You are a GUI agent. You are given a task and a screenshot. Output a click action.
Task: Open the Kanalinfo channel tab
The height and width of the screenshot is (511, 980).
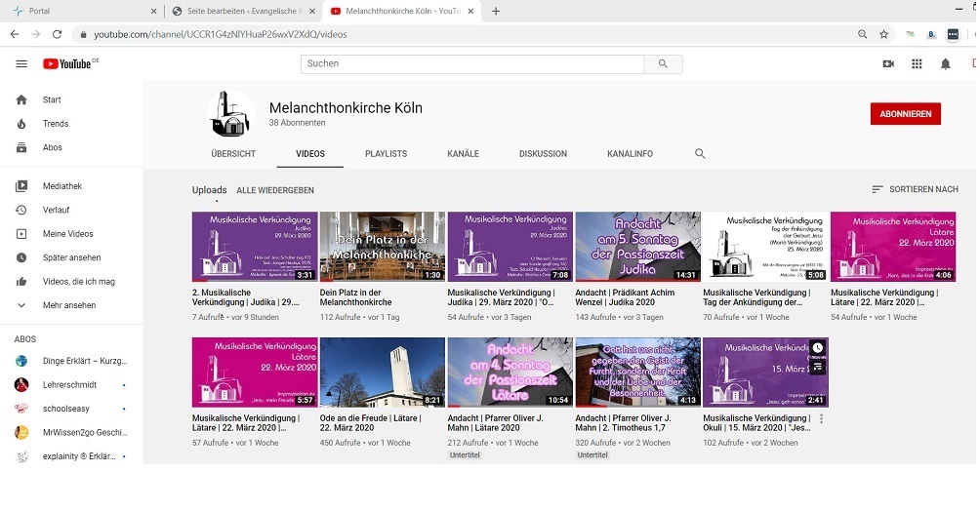(x=630, y=154)
